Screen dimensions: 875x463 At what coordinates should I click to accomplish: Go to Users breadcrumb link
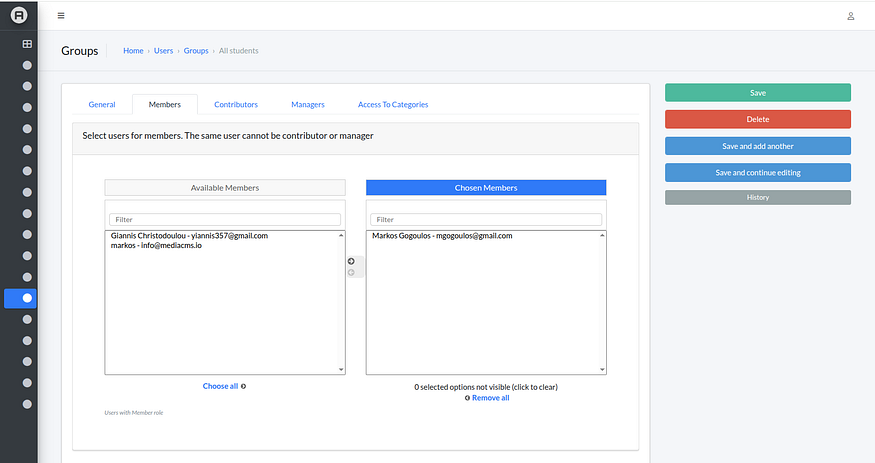163,51
